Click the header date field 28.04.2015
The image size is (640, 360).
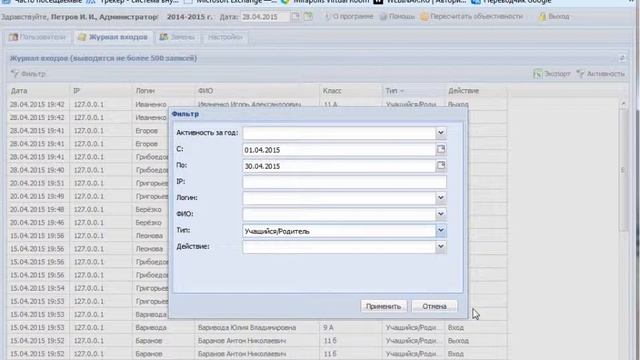click(x=264, y=17)
